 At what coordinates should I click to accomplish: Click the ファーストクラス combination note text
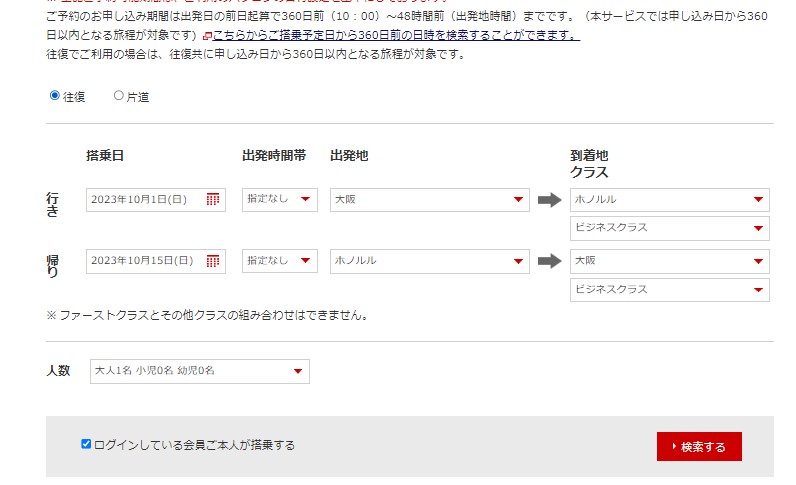tap(208, 315)
